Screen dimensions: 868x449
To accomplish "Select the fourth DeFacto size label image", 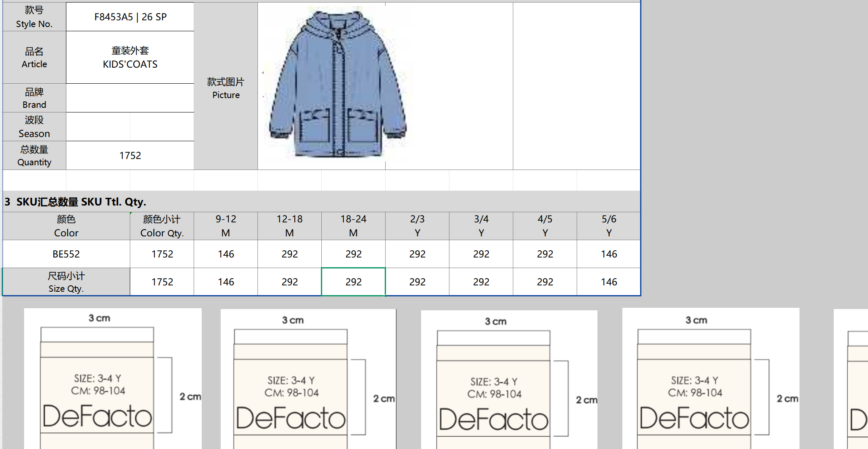I will [710, 378].
